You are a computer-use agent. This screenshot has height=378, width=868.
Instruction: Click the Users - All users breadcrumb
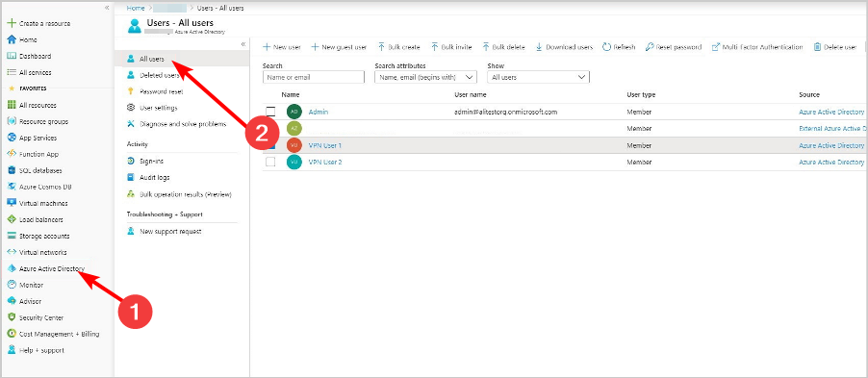pyautogui.click(x=220, y=9)
